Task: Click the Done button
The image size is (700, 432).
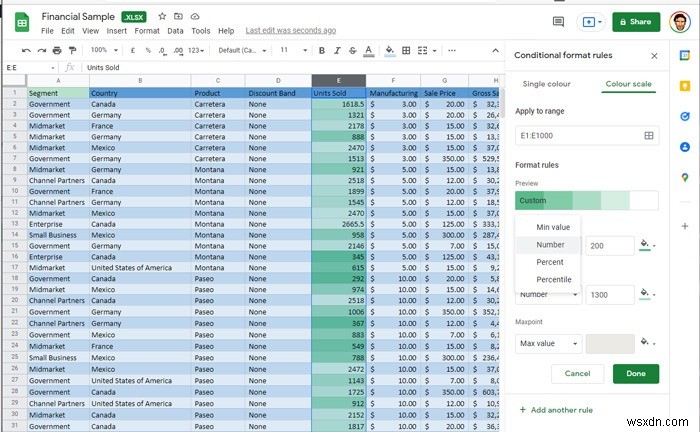Action: 636,374
